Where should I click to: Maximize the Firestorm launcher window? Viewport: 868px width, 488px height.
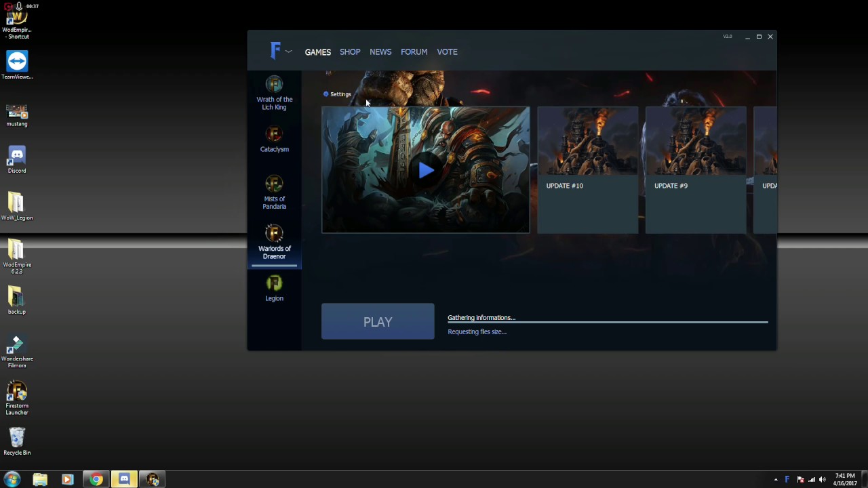pyautogui.click(x=759, y=37)
